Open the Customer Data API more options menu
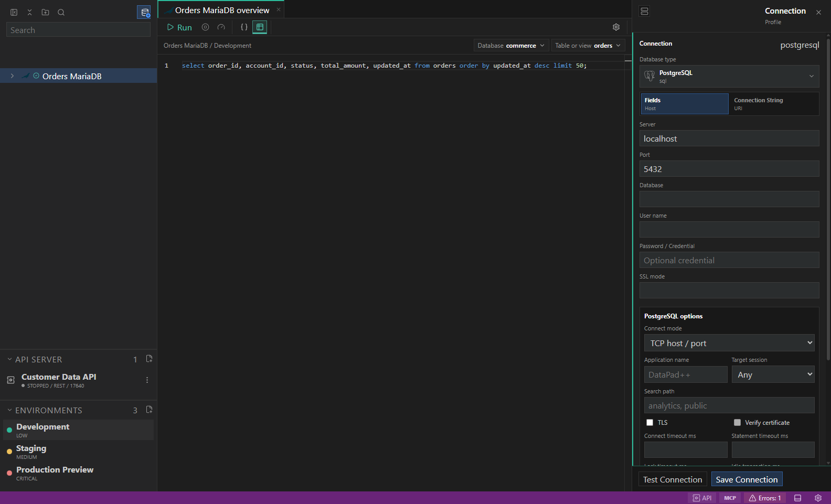 click(147, 380)
